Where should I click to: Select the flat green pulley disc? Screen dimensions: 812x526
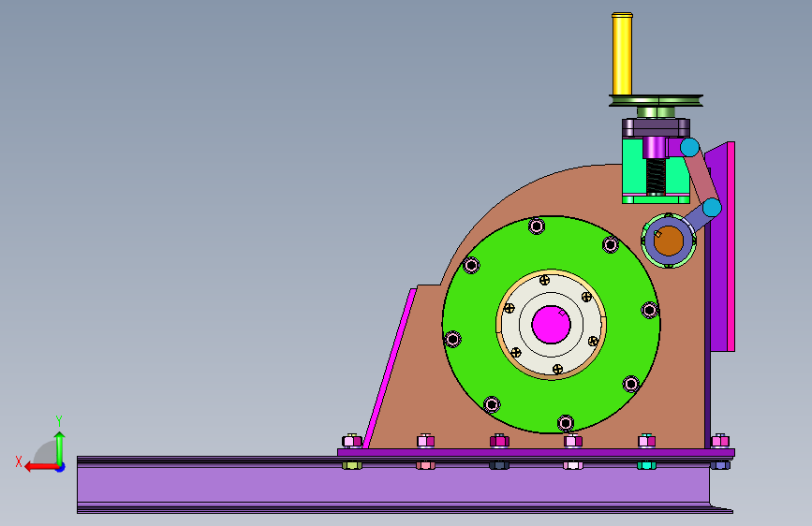[656, 100]
